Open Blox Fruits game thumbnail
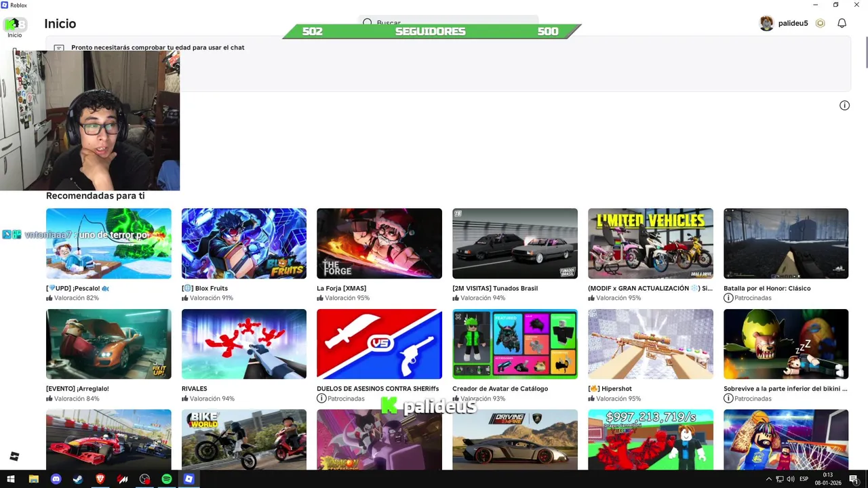 (244, 243)
